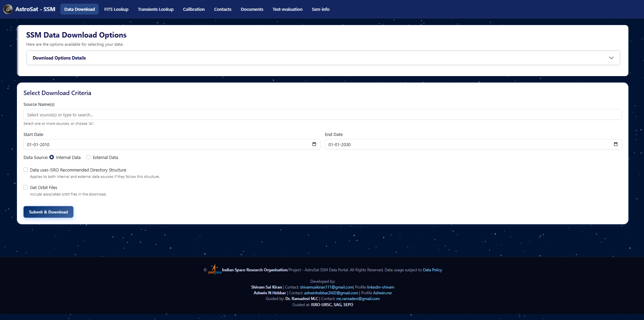The width and height of the screenshot is (644, 320).
Task: Open the Calibration menu item
Action: pyautogui.click(x=194, y=9)
